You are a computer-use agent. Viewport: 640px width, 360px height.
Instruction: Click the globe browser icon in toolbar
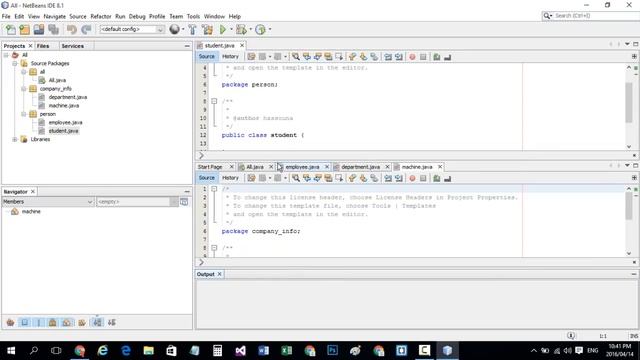click(x=174, y=29)
